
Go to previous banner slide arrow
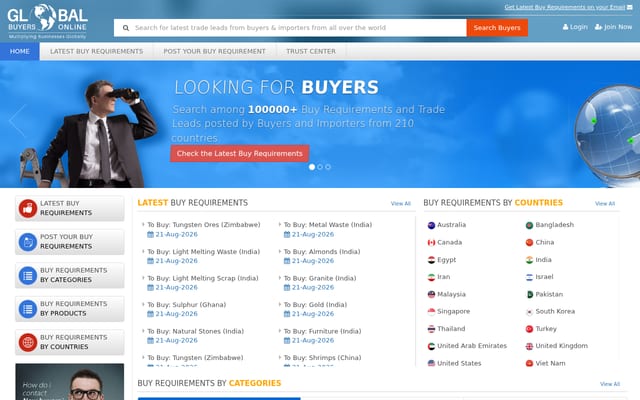pos(17,121)
